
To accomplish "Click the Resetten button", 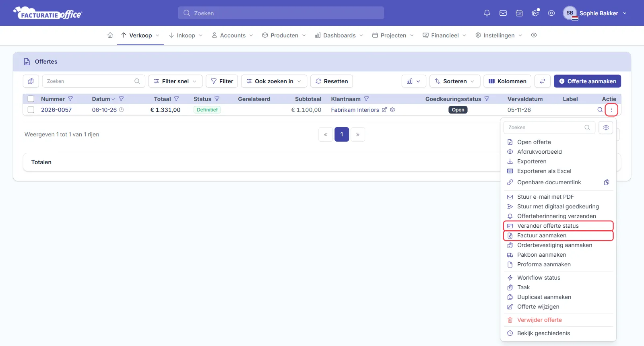I will [332, 81].
